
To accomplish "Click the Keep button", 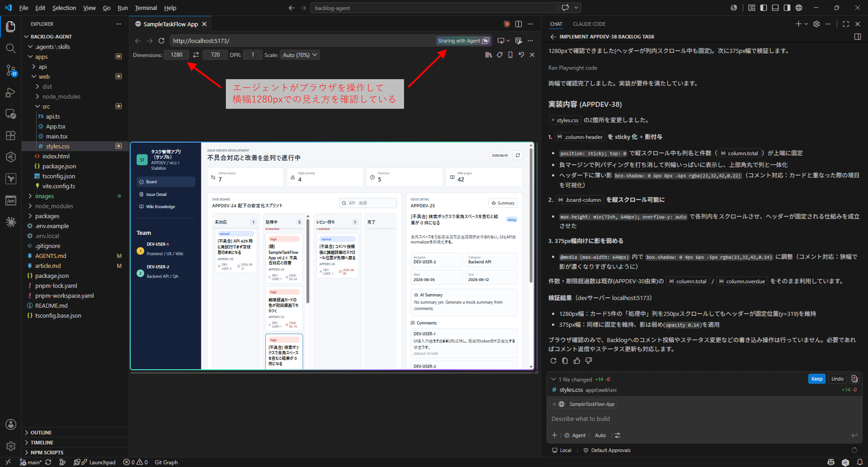I will point(817,379).
